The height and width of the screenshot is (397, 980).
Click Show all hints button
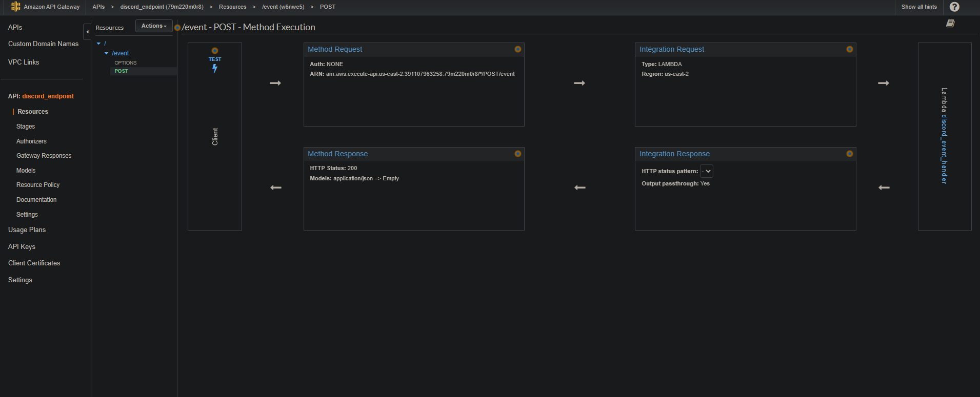tap(919, 7)
